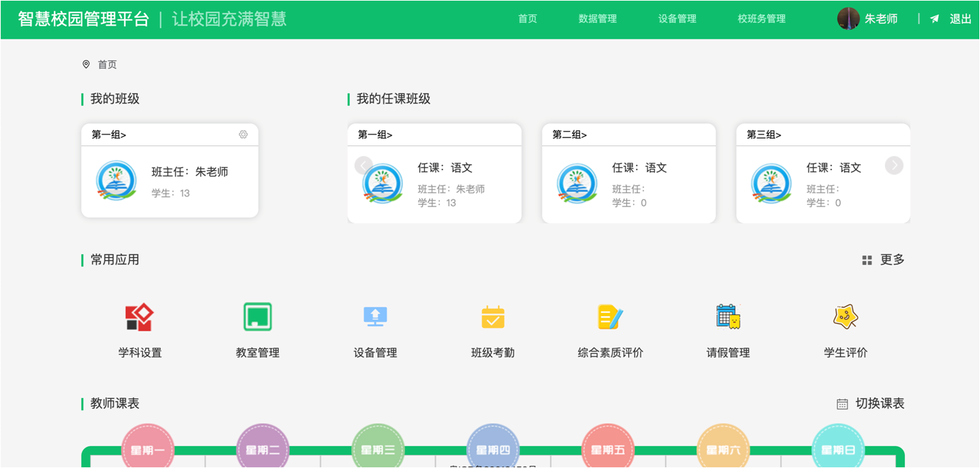Click the gear icon on the 第一组 class card
The height and width of the screenshot is (468, 980).
(243, 134)
